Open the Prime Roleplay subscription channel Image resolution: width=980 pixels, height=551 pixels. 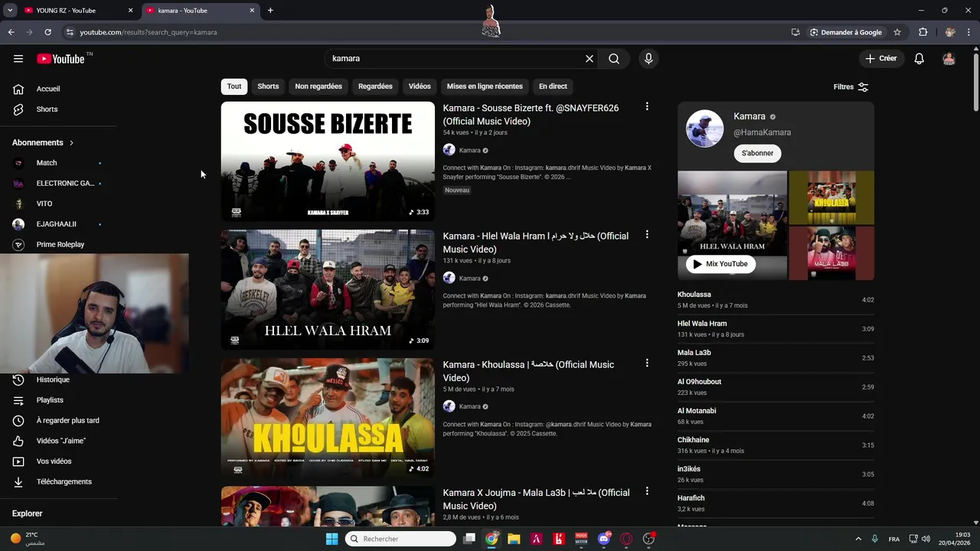59,245
